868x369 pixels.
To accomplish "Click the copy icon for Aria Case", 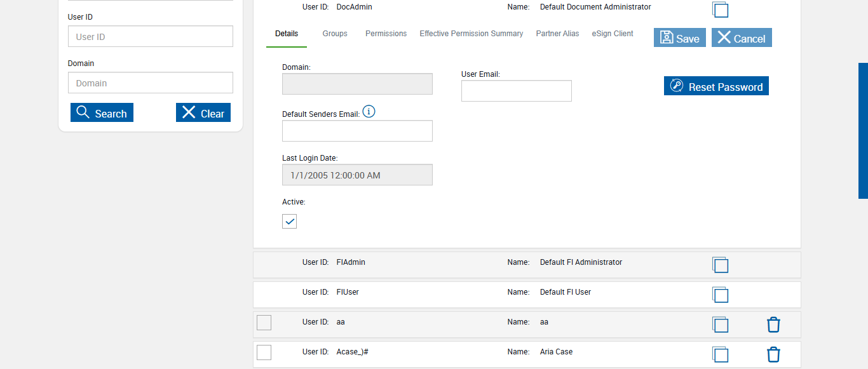I will (720, 354).
